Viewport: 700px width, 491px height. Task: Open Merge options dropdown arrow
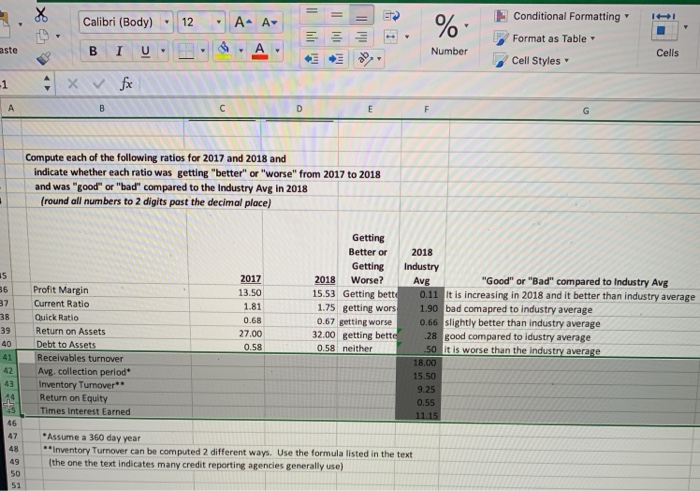(407, 37)
